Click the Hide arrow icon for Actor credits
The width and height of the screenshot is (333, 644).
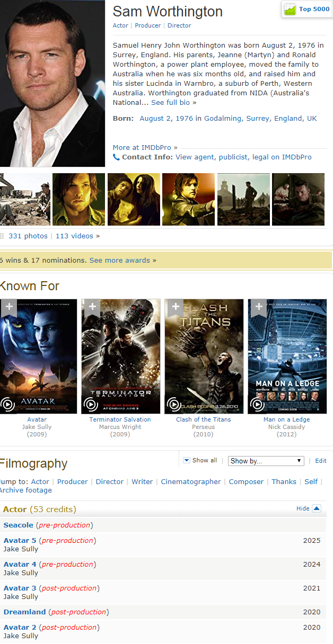pyautogui.click(x=317, y=508)
